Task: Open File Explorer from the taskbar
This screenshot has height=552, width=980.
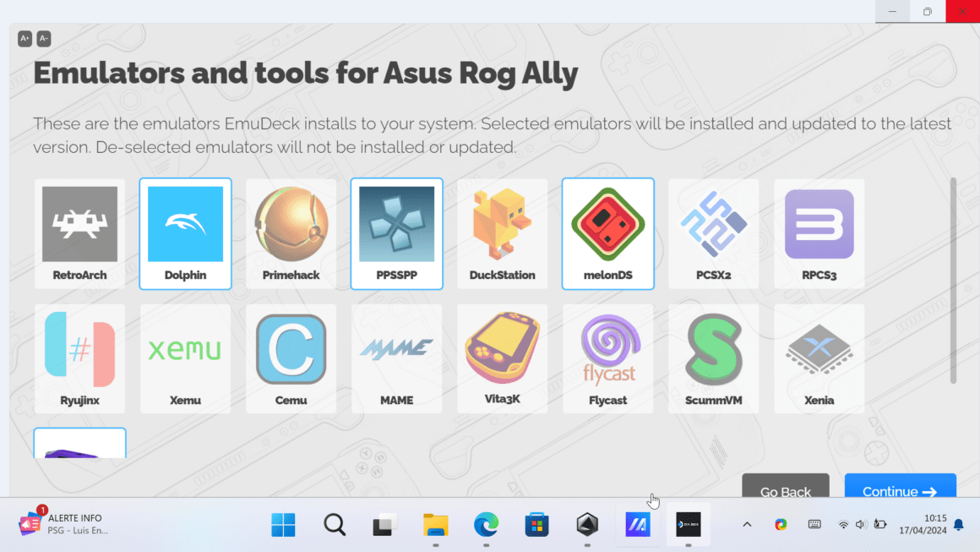Action: point(436,524)
